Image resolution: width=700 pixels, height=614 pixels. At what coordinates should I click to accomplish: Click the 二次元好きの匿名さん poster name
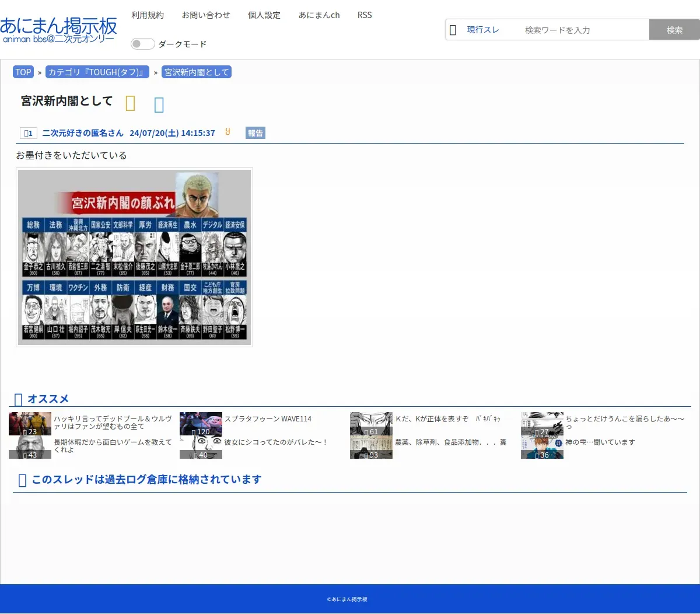83,133
